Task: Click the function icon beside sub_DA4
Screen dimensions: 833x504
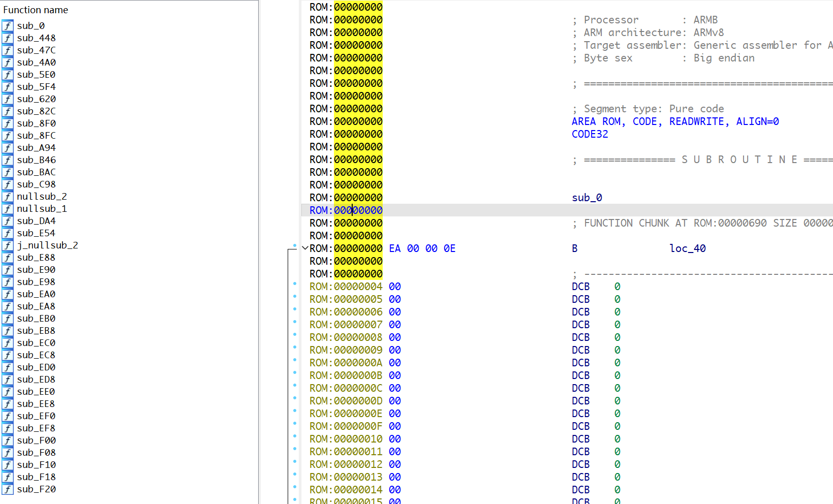Action: point(8,221)
